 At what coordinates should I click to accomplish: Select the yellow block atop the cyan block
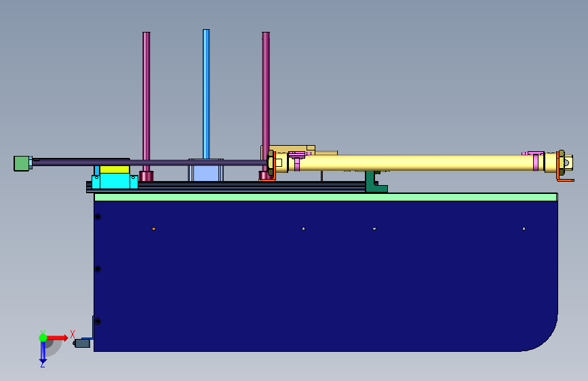click(x=115, y=169)
